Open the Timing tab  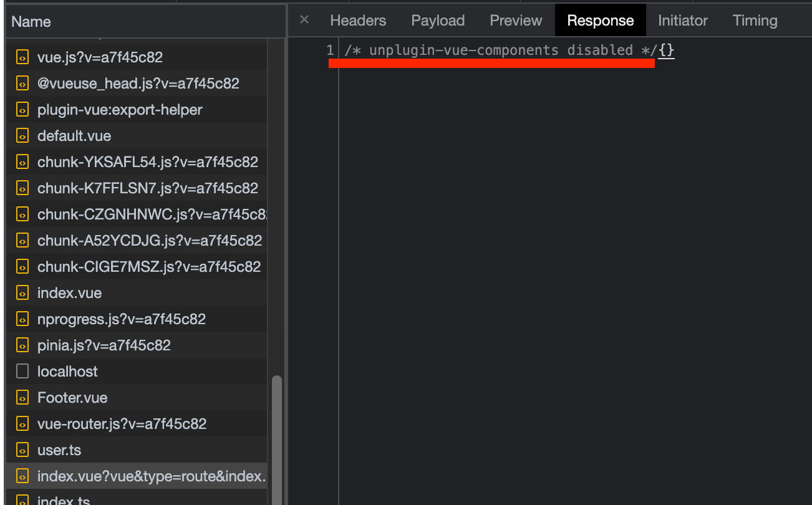tap(755, 20)
